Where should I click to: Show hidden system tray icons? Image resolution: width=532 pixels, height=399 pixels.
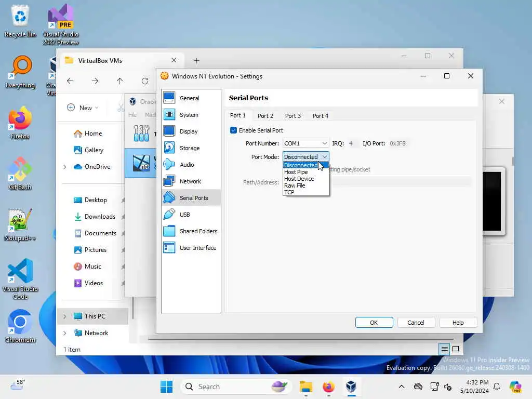[402, 387]
